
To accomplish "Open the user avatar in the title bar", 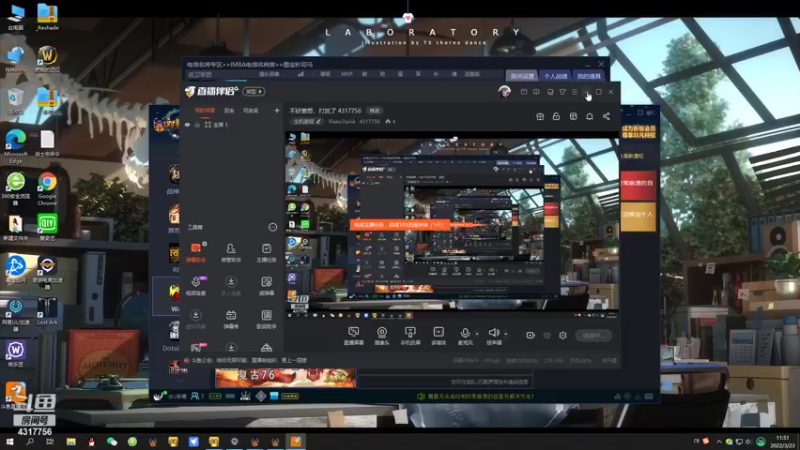I will (x=504, y=91).
